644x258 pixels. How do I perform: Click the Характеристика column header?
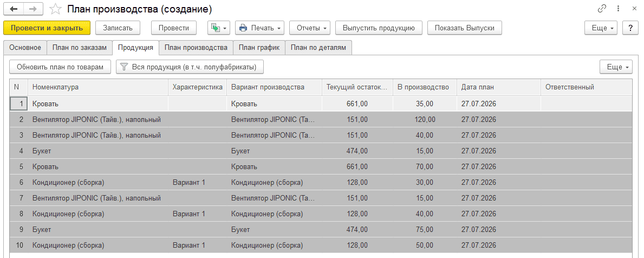coord(198,87)
